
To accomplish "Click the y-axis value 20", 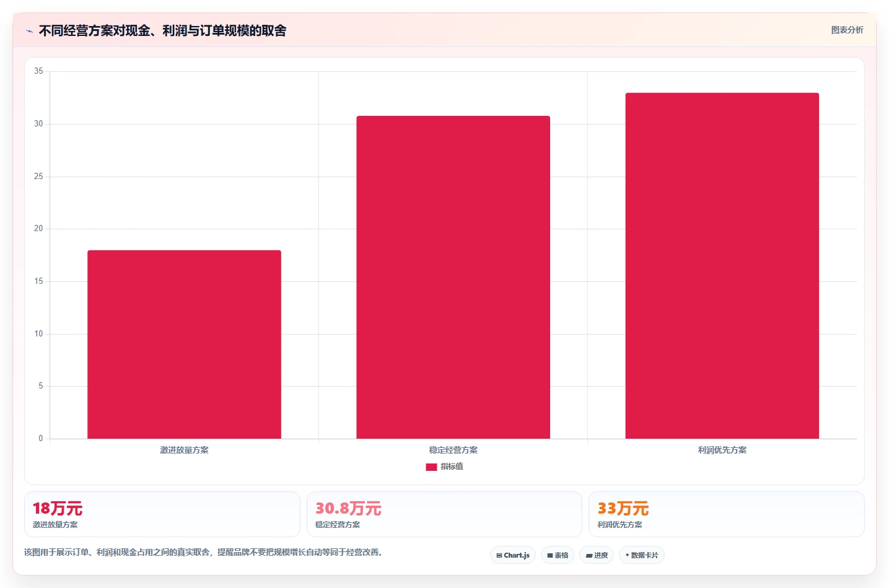I will tap(38, 229).
